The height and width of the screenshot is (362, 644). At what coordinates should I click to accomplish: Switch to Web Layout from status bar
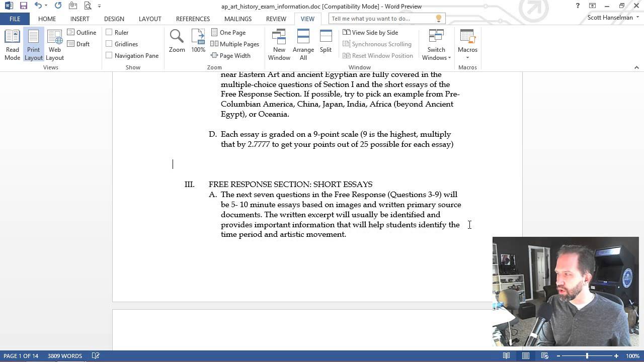click(x=545, y=356)
